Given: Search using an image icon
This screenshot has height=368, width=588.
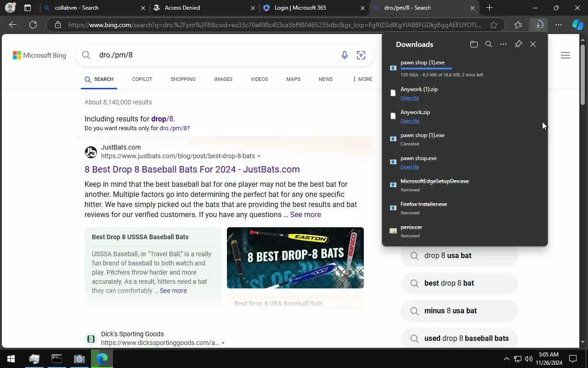Looking at the screenshot, I should tap(361, 55).
